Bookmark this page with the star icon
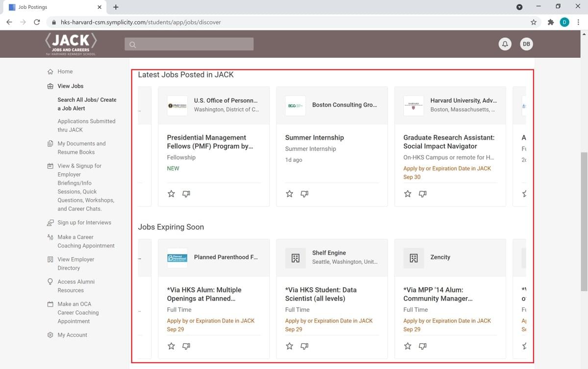 (534, 22)
